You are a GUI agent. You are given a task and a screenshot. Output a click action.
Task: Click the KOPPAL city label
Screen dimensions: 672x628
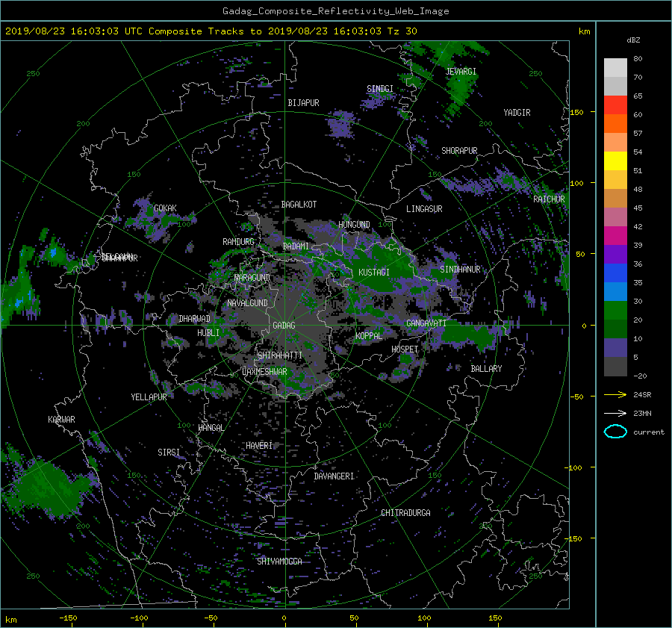[369, 336]
